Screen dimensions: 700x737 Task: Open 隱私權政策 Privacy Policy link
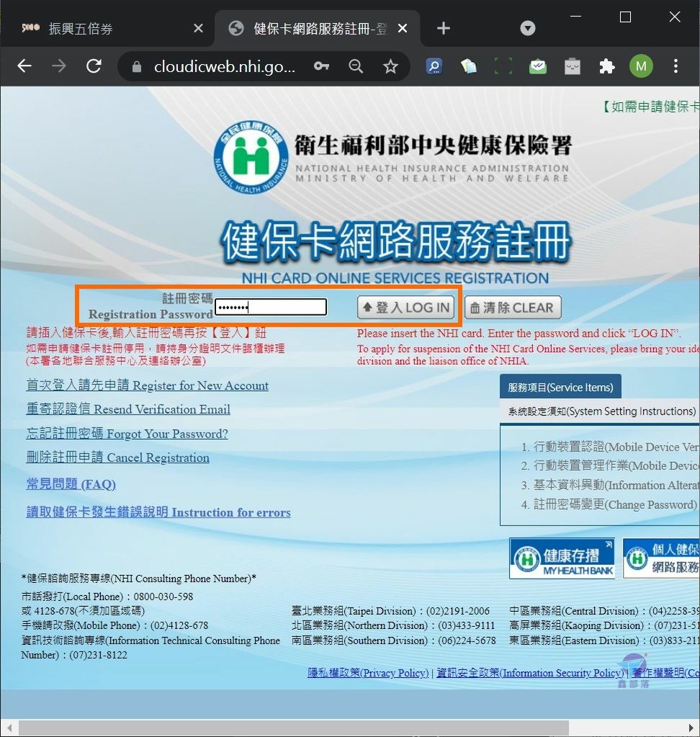368,673
